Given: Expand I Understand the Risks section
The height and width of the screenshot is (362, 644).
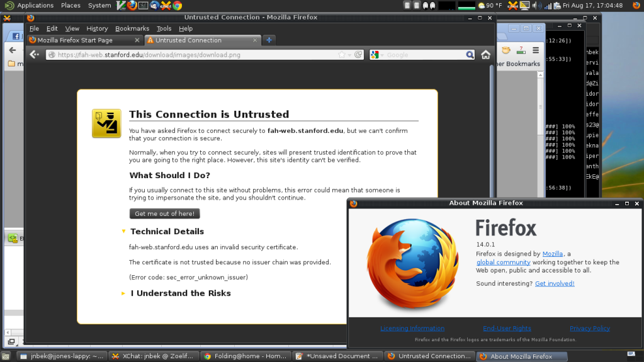Looking at the screenshot, I should (x=123, y=293).
